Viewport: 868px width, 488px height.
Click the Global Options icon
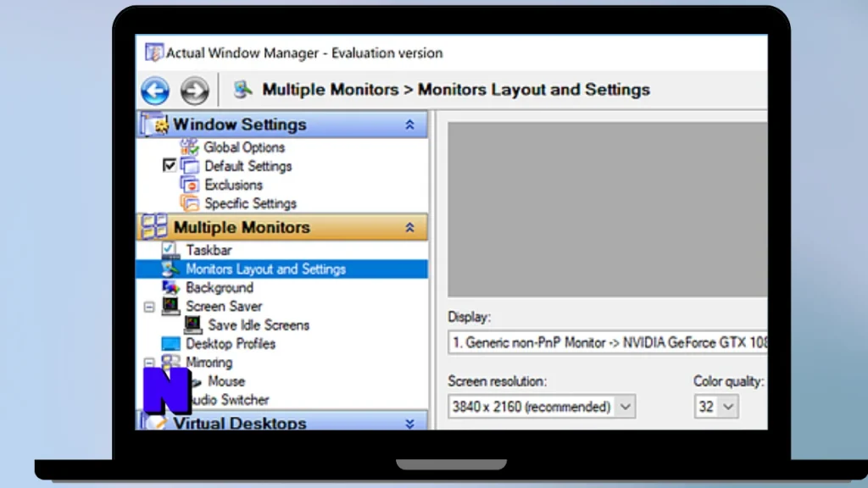pos(189,147)
